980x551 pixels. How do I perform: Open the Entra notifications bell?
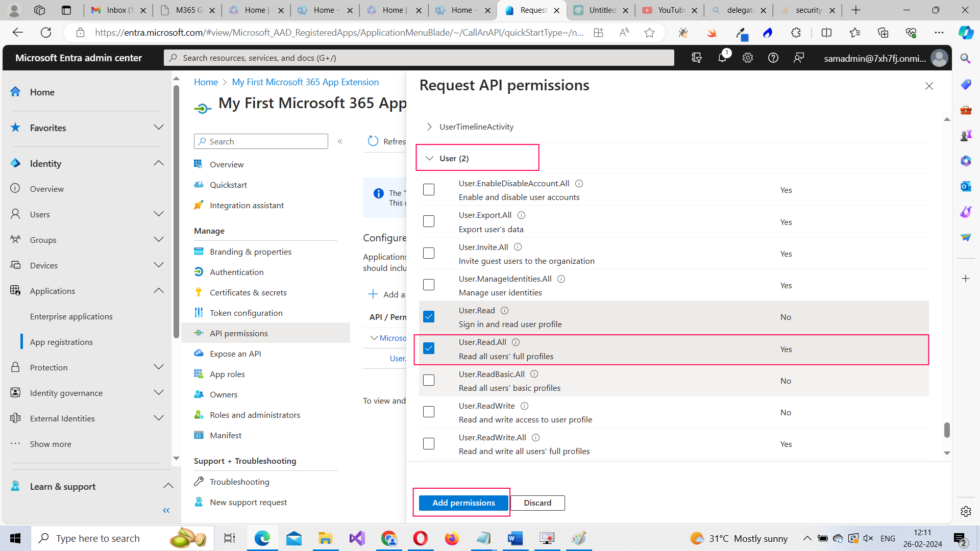[722, 58]
